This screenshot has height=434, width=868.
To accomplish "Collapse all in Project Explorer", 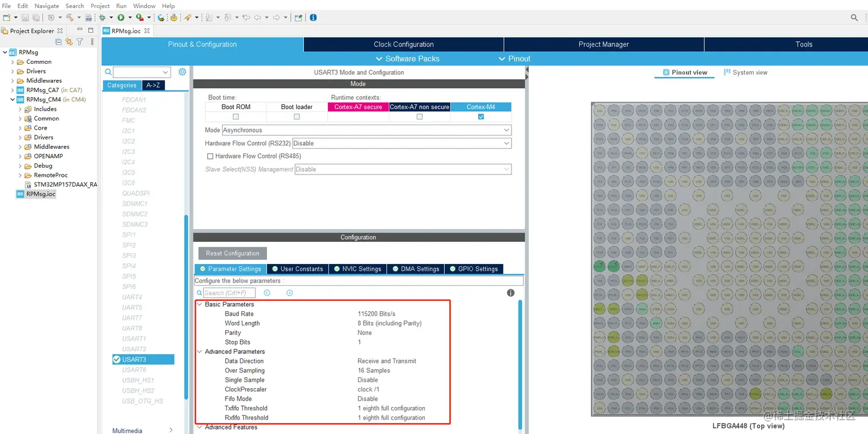I will [59, 41].
